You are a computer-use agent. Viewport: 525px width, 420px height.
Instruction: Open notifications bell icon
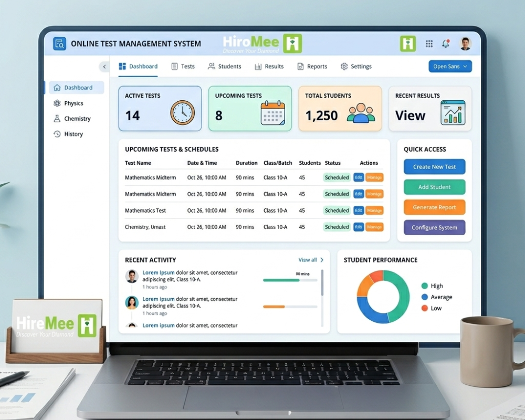point(446,44)
